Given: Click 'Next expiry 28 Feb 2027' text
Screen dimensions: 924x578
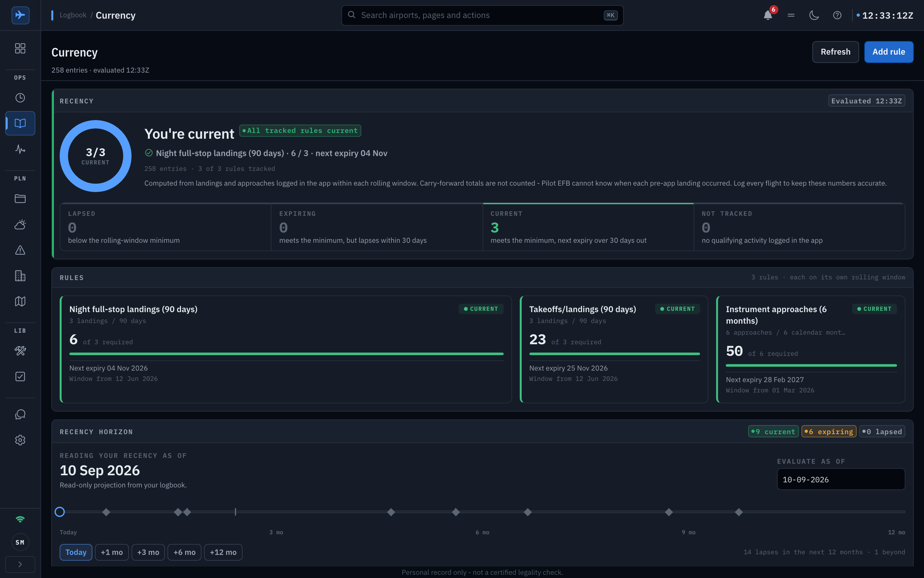Looking at the screenshot, I should coord(765,379).
